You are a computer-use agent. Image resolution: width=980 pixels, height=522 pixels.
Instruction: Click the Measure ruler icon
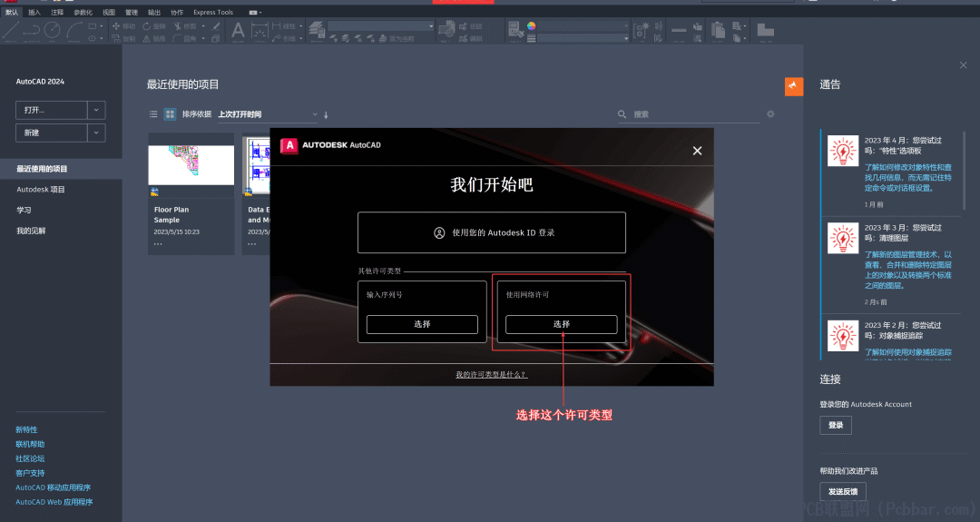pos(679,30)
